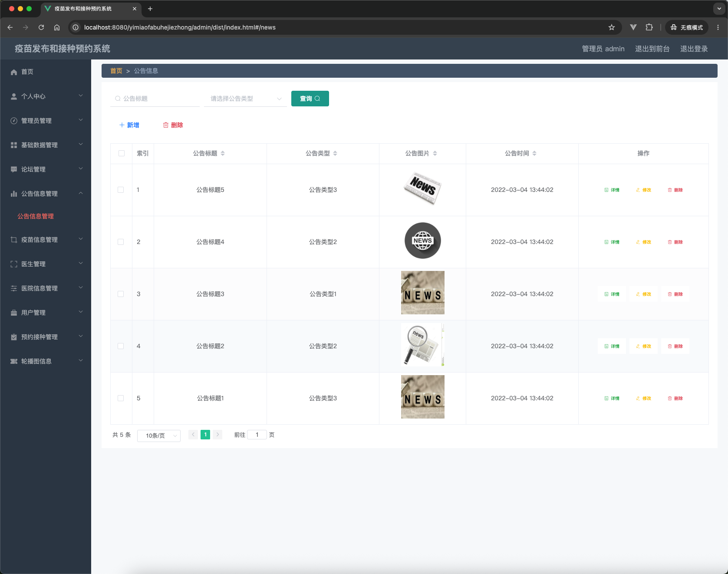Screen dimensions: 728x574
Task: Click the sort arrows in 公告类型 column header
Action: coord(335,153)
